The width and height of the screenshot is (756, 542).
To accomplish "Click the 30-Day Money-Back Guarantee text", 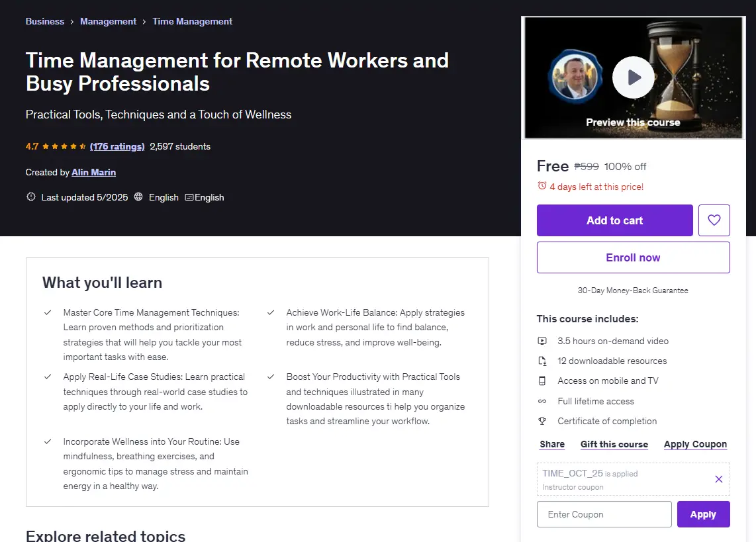I will point(633,291).
